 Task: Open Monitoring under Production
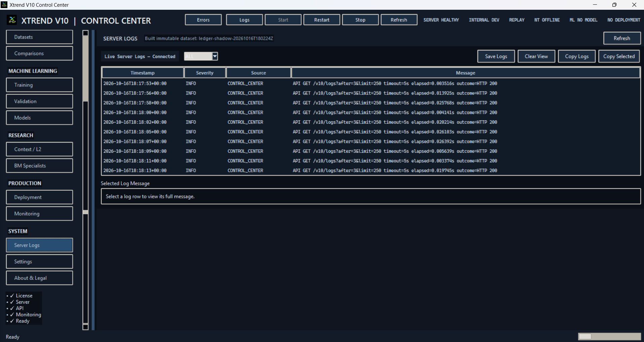[39, 214]
